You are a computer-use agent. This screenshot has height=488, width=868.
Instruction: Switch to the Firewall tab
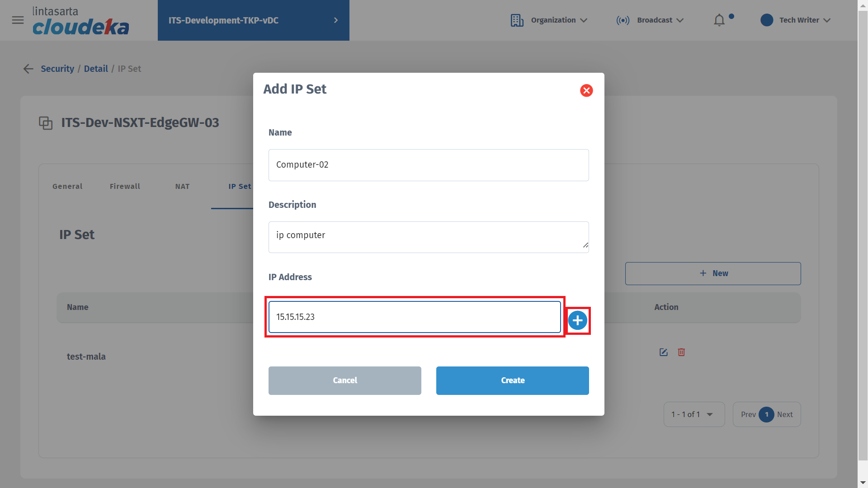coord(125,186)
